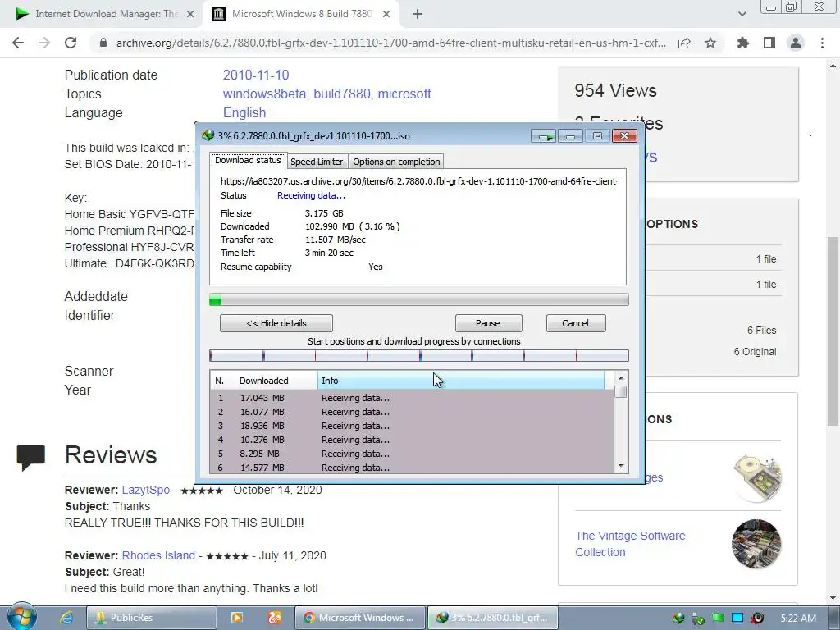Select connection row with 10.276 MB
This screenshot has width=840, height=630.
[412, 440]
